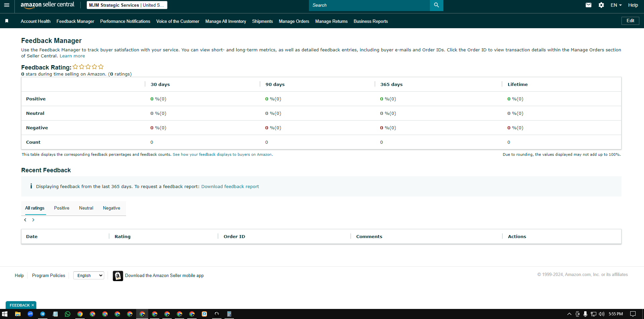This screenshot has width=644, height=319.
Task: Open Calculator from taskbar
Action: pos(229,314)
